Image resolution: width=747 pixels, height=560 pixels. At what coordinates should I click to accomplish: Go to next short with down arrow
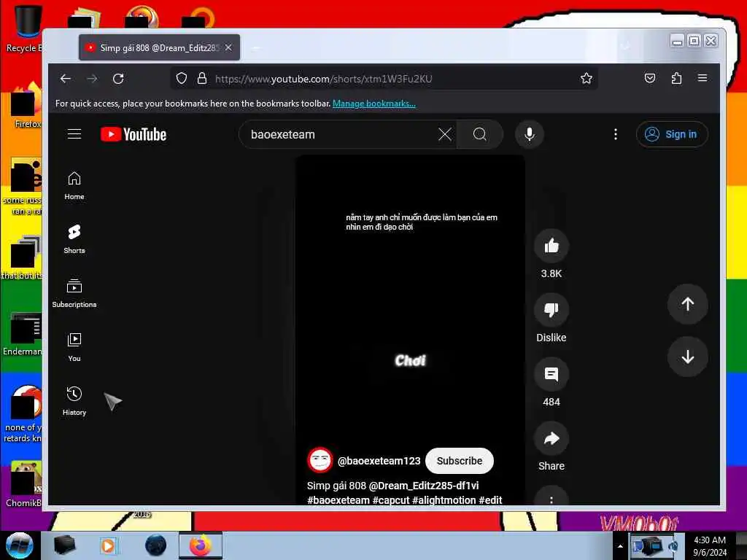click(687, 357)
